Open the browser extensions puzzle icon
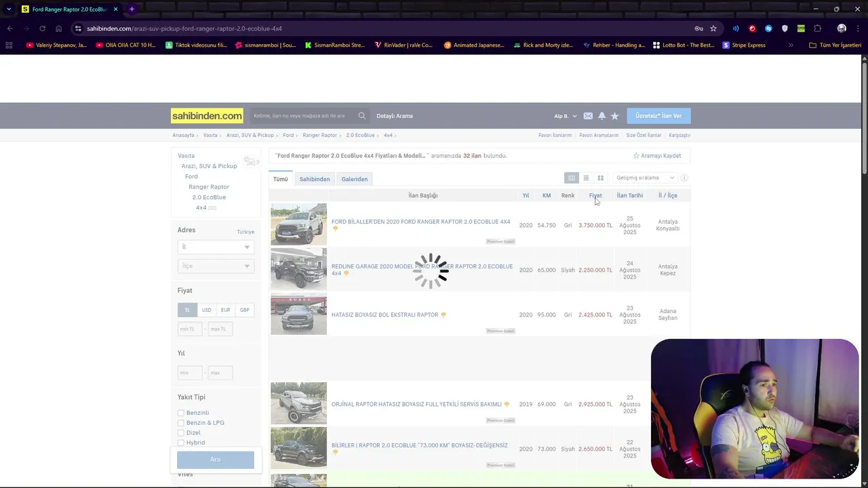The width and height of the screenshot is (868, 488). (x=817, y=28)
